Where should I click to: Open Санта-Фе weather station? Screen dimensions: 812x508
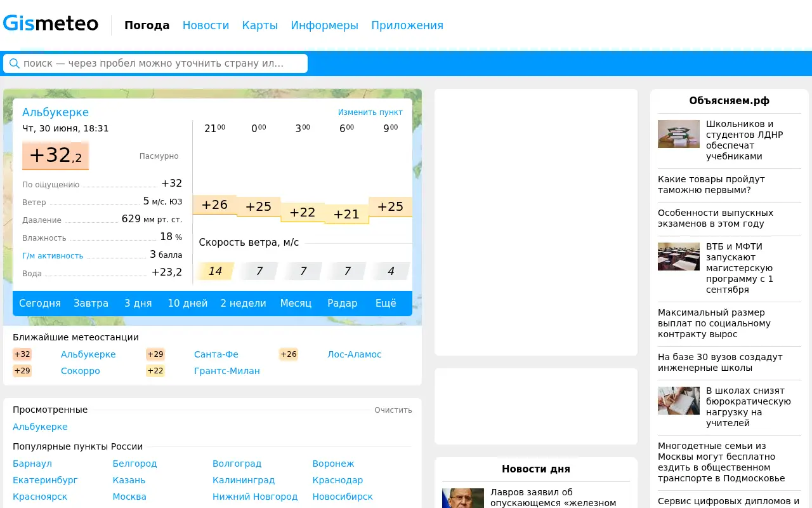tap(216, 354)
